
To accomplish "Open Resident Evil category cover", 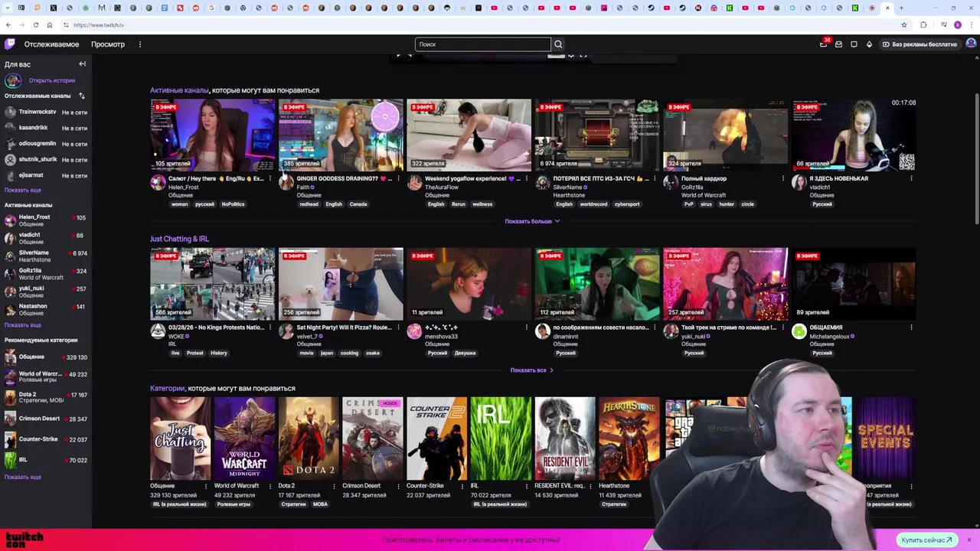I will (565, 439).
